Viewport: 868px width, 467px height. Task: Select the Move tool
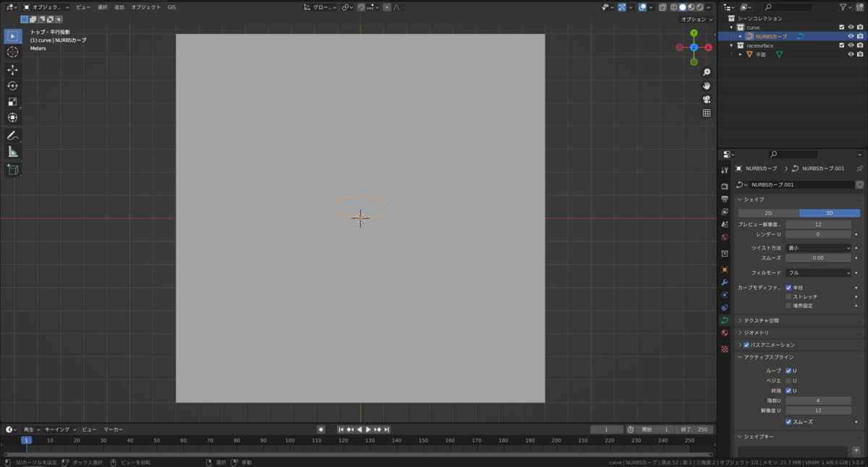click(x=12, y=70)
